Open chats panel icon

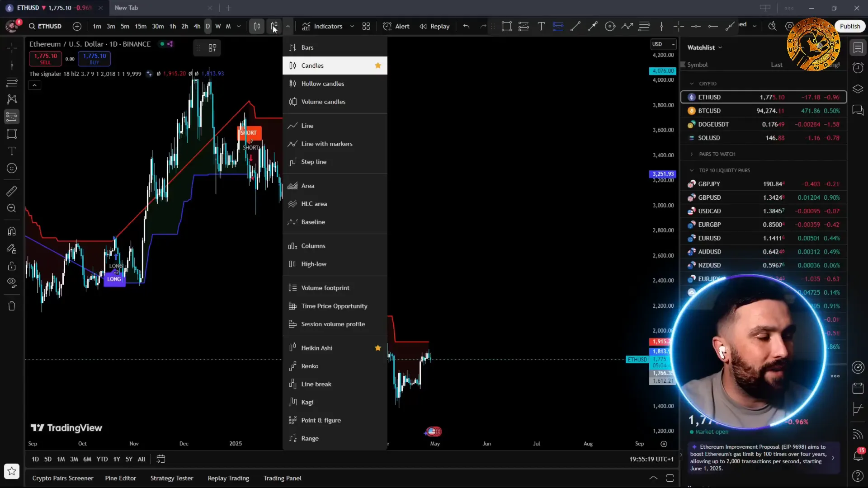858,110
